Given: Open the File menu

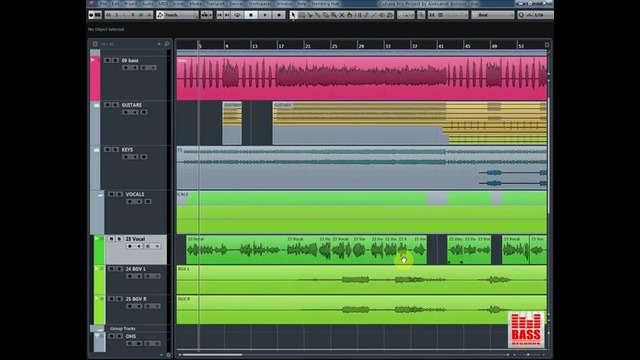Looking at the screenshot, I should pyautogui.click(x=103, y=4).
